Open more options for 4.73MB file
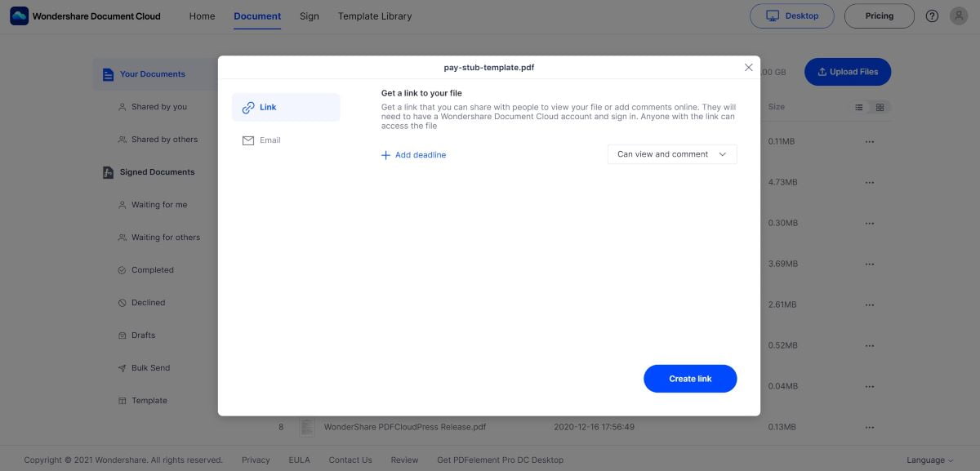Viewport: 980px width, 471px height. [869, 182]
